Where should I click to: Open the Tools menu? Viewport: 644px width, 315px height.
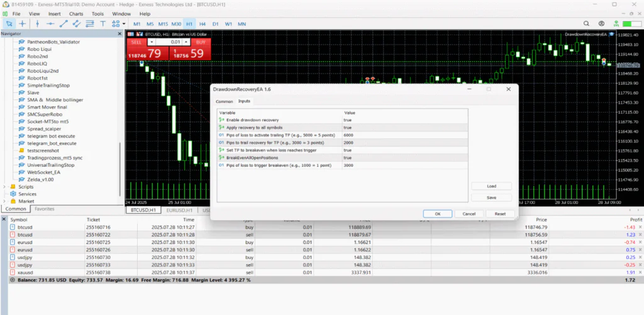(97, 14)
